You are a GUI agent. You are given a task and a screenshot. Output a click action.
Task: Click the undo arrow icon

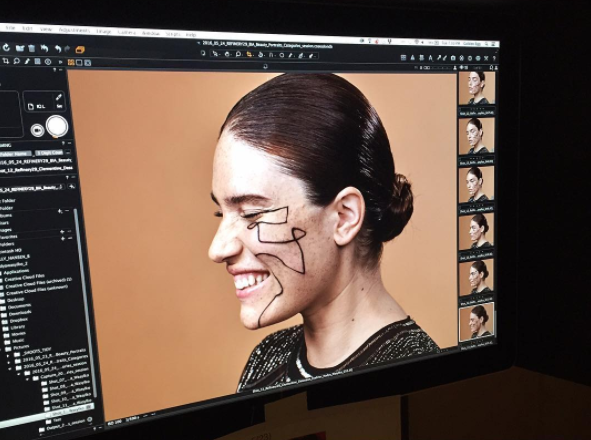point(58,49)
